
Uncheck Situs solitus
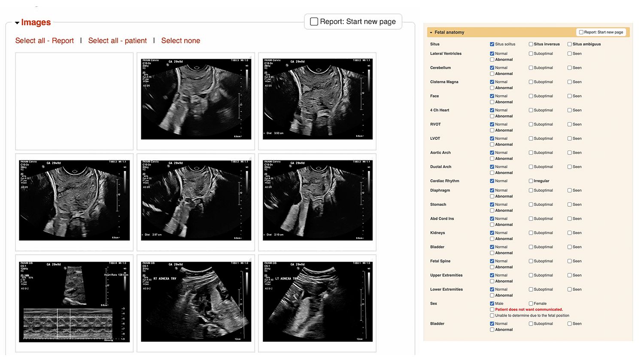pyautogui.click(x=492, y=44)
